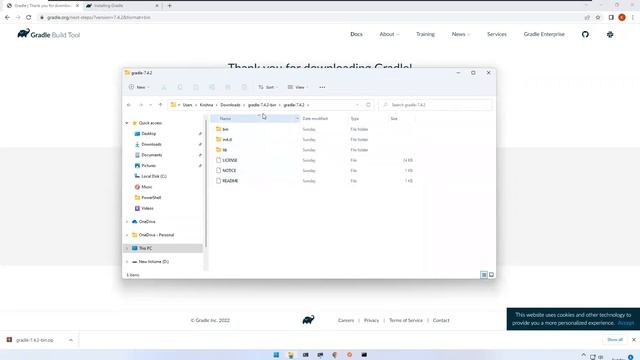Open the New item menu in File Explorer
Viewport: 640px width, 360px height.
tap(139, 87)
